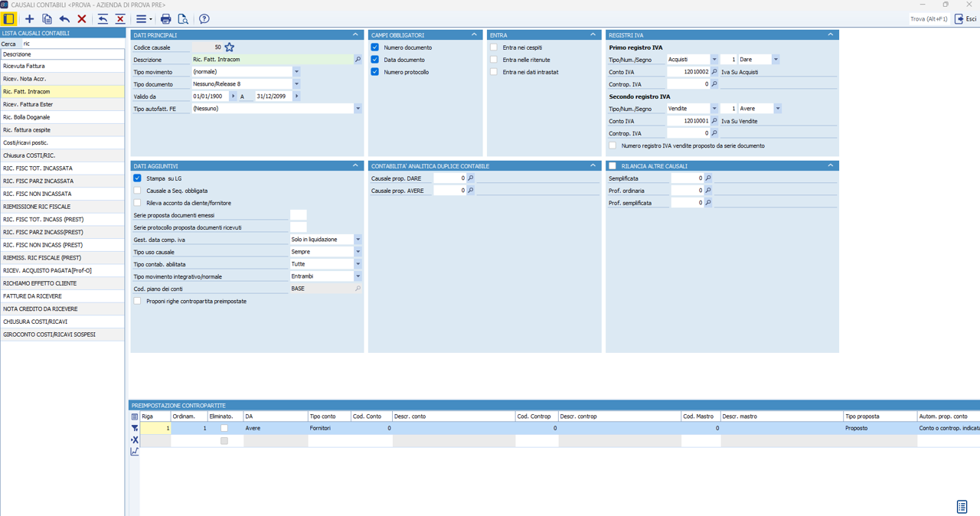Click the Tipo conto column header
Viewport: 980px width, 516px height.
[328, 416]
